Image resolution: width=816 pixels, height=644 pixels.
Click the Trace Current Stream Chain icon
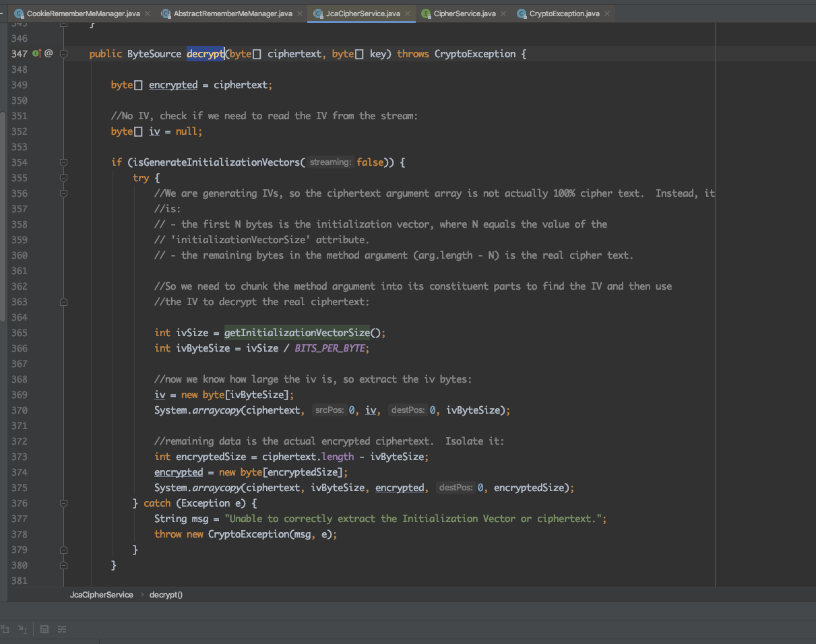tap(62, 629)
